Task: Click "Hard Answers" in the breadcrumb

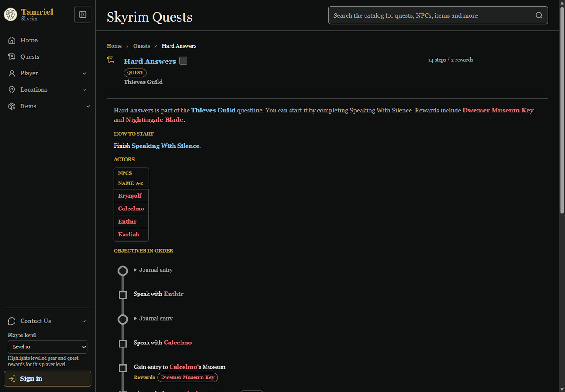Action: pyautogui.click(x=179, y=46)
